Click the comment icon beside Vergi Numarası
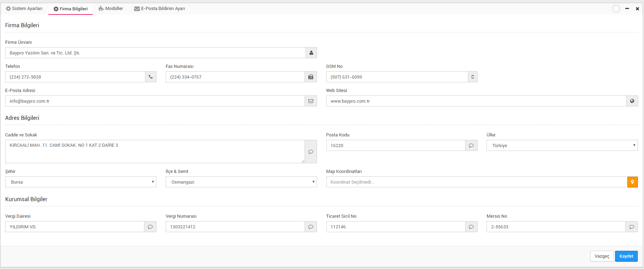Image resolution: width=644 pixels, height=269 pixels. (x=311, y=227)
